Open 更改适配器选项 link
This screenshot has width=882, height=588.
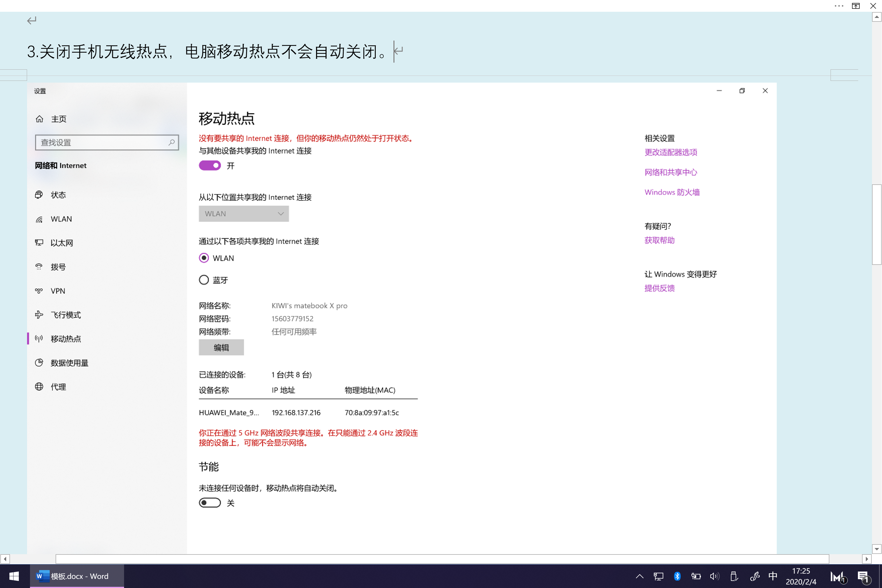pyautogui.click(x=671, y=152)
